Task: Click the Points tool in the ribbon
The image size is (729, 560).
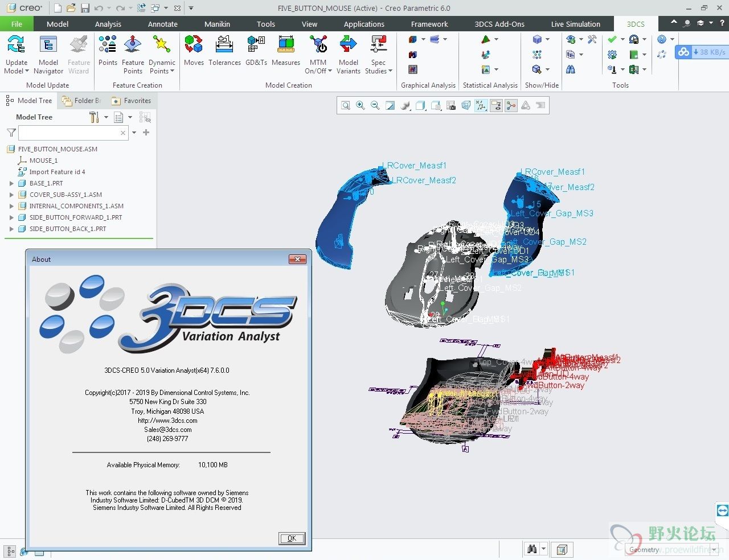Action: coord(108,51)
